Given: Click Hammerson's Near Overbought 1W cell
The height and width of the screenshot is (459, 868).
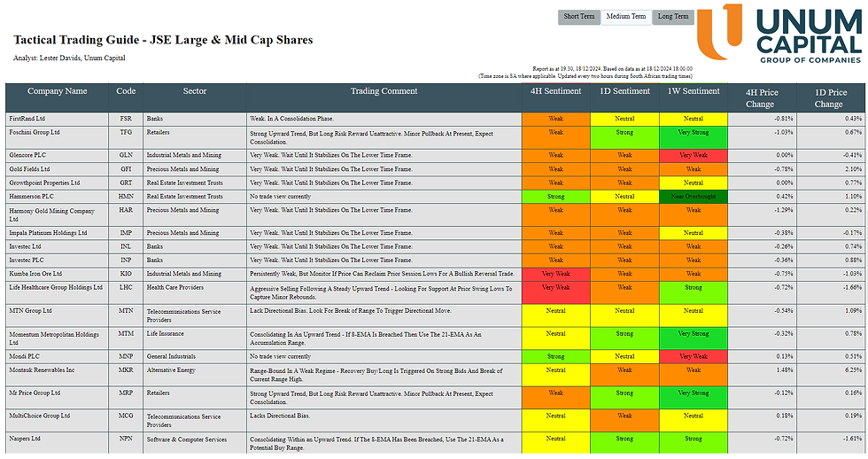Looking at the screenshot, I should [694, 197].
